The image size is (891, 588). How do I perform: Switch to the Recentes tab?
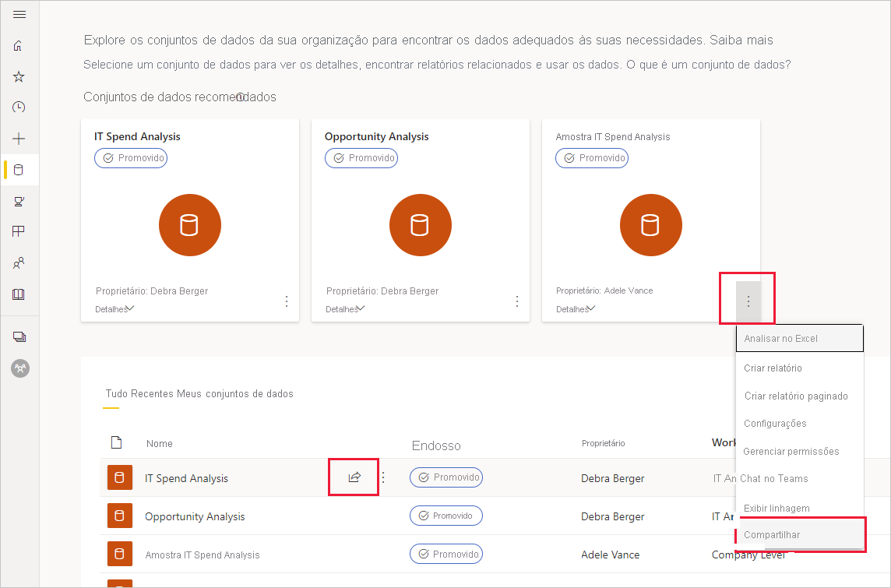153,394
